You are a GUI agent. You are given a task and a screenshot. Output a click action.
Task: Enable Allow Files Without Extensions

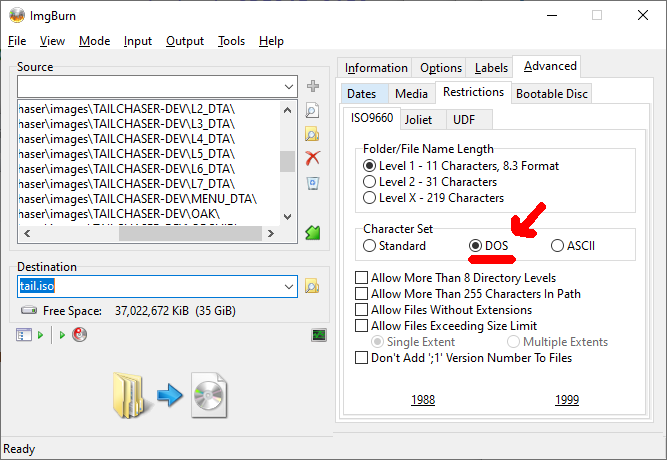point(362,310)
